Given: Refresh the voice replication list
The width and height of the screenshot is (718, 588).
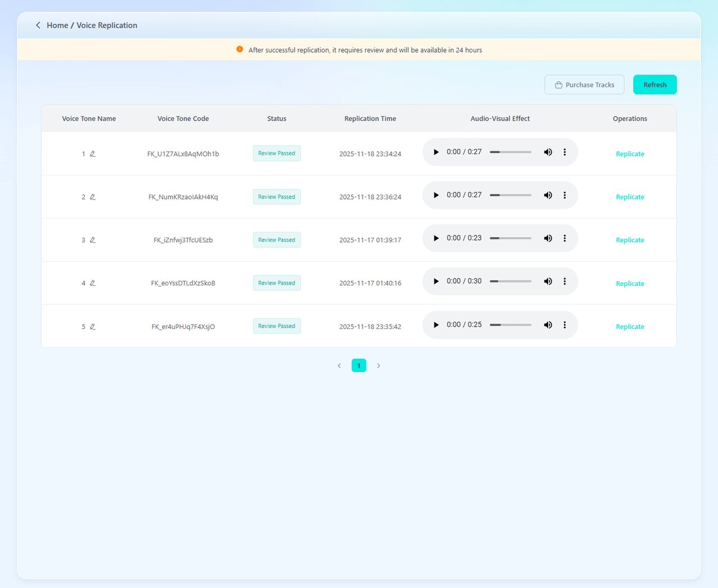Looking at the screenshot, I should pos(655,85).
